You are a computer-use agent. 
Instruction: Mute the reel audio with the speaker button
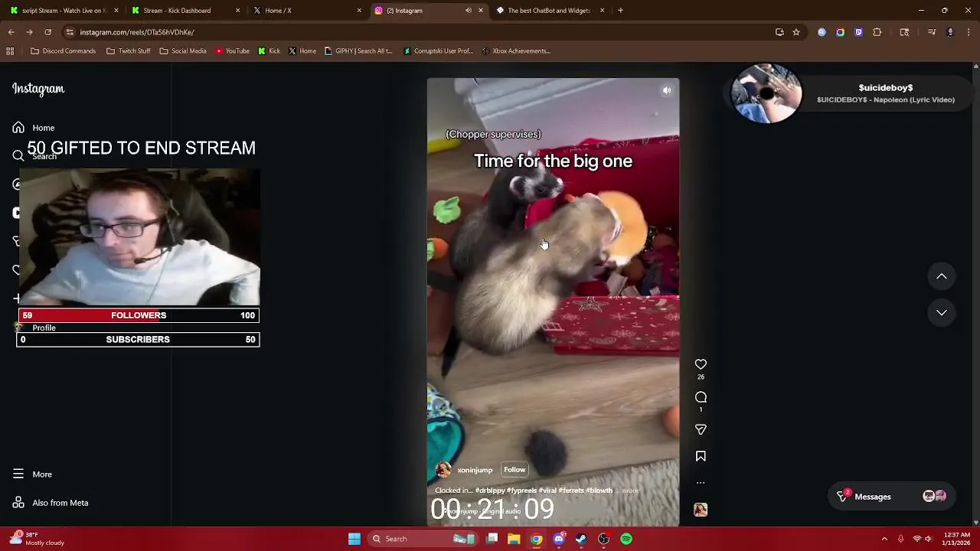(667, 90)
